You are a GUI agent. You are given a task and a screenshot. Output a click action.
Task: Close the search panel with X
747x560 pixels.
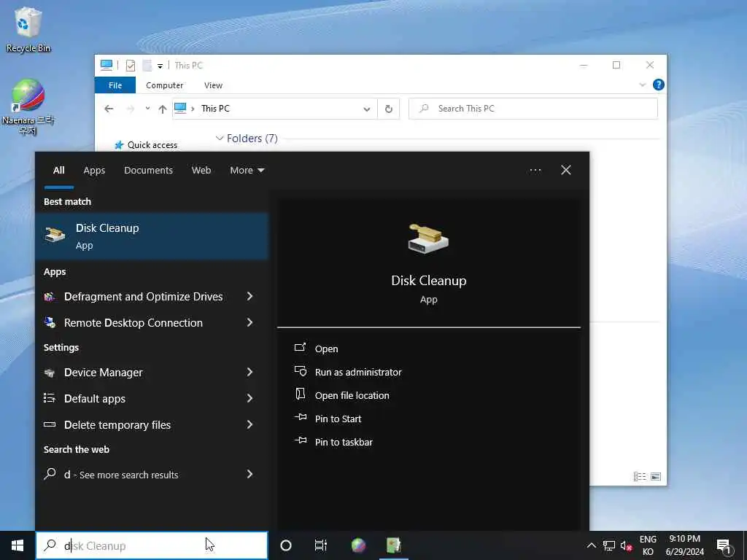tap(566, 170)
